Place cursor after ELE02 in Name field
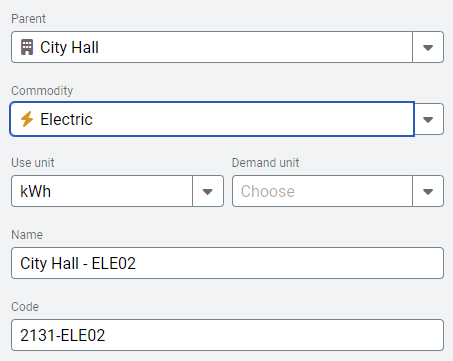 click(x=137, y=263)
